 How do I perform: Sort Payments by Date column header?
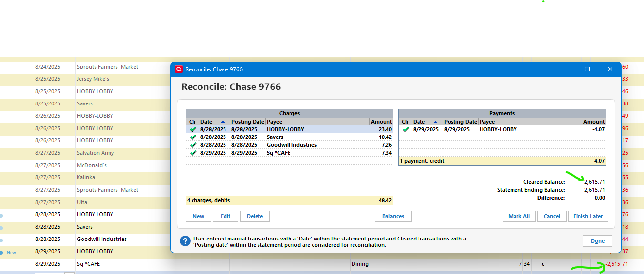point(427,122)
